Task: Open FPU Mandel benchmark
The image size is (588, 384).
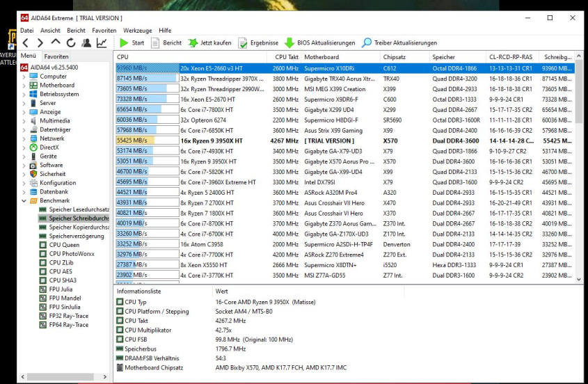Action: [x=60, y=298]
